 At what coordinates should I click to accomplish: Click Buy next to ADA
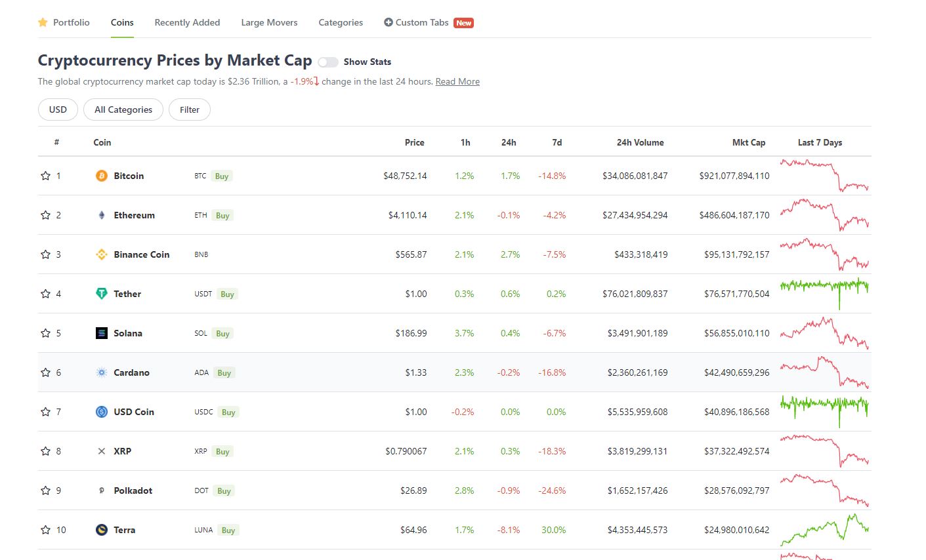tap(224, 372)
